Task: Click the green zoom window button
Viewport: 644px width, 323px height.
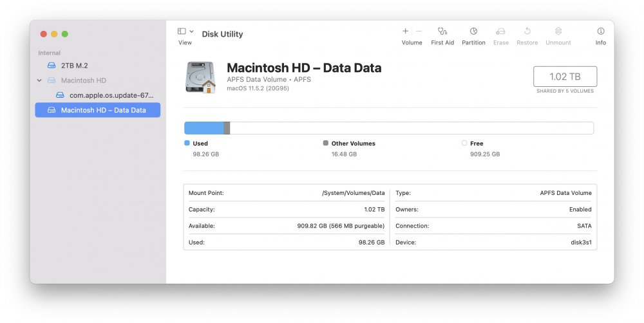Action: point(65,34)
